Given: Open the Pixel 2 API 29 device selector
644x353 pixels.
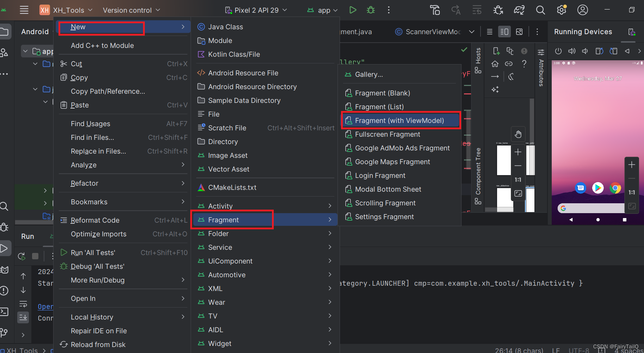Looking at the screenshot, I should (x=256, y=10).
